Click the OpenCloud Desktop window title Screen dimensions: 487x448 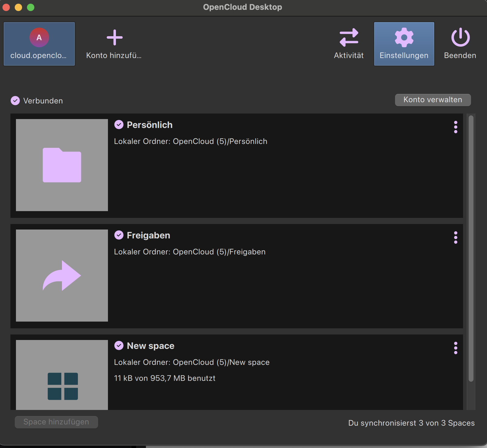pyautogui.click(x=243, y=7)
